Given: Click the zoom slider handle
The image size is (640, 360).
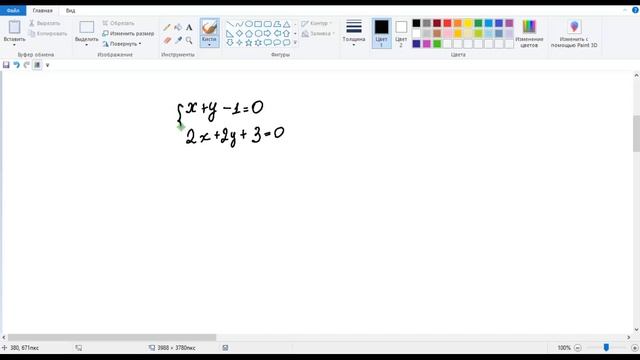Looking at the screenshot, I should (606, 348).
